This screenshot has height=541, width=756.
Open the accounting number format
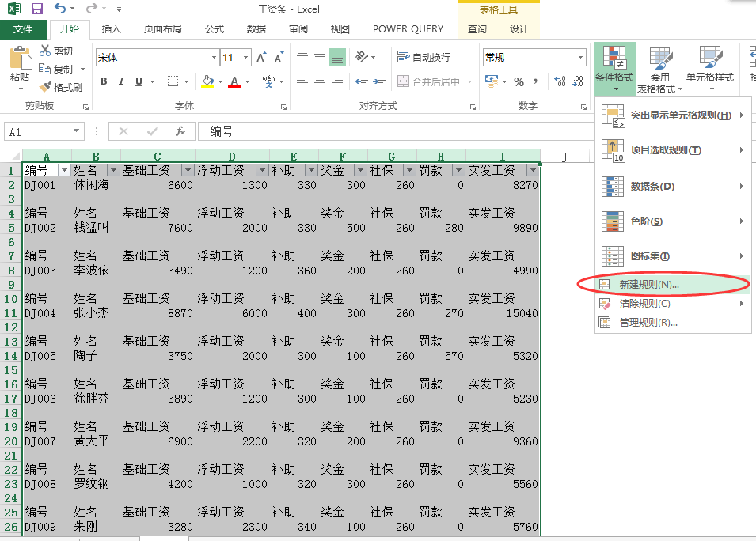tap(492, 81)
